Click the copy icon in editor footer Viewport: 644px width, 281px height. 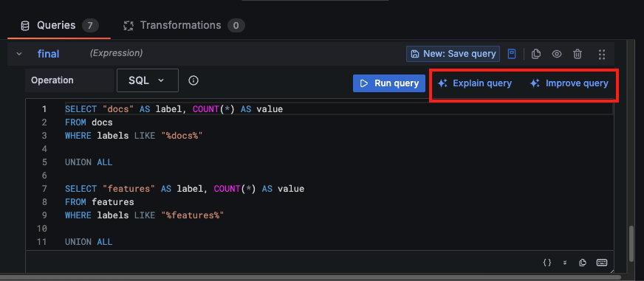click(x=583, y=263)
